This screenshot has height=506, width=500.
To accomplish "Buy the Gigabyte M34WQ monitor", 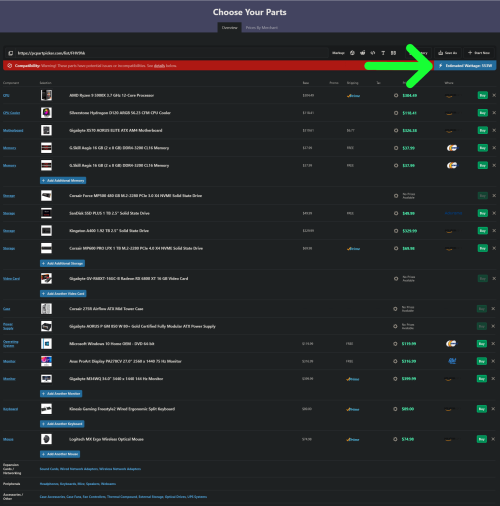I will coord(482,379).
